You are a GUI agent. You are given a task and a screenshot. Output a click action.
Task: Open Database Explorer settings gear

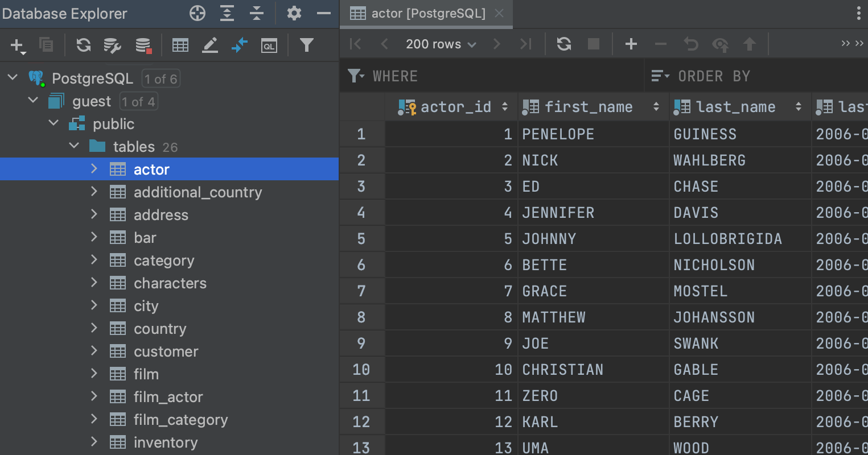294,13
